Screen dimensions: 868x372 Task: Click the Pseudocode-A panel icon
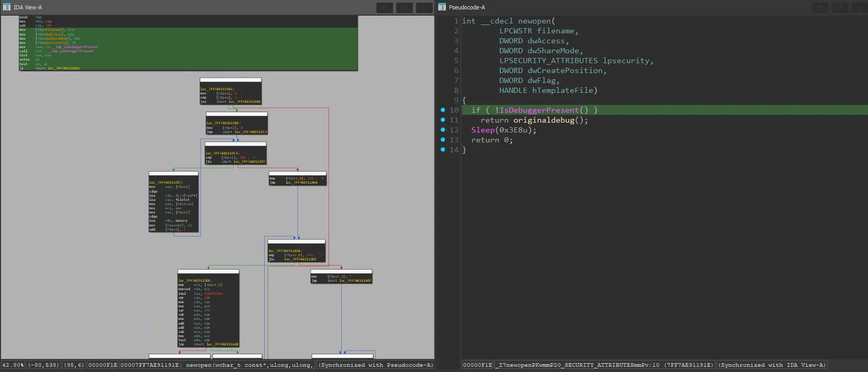(x=442, y=7)
